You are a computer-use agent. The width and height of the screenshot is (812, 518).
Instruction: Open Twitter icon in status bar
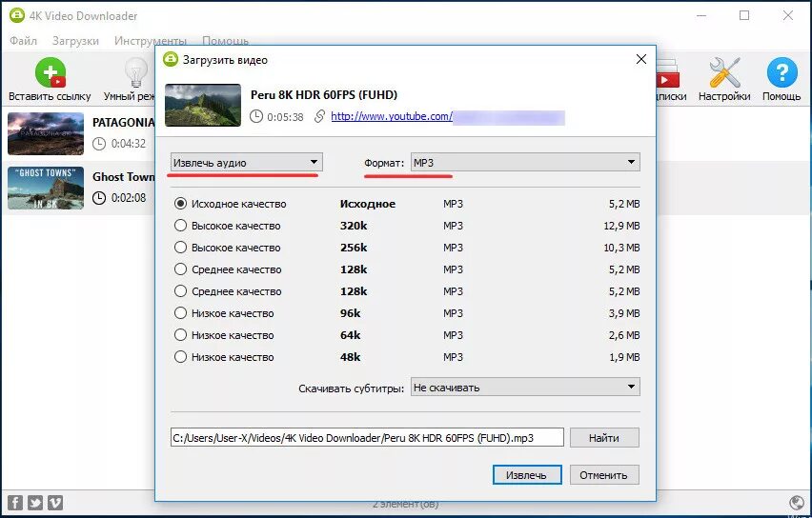click(x=35, y=503)
